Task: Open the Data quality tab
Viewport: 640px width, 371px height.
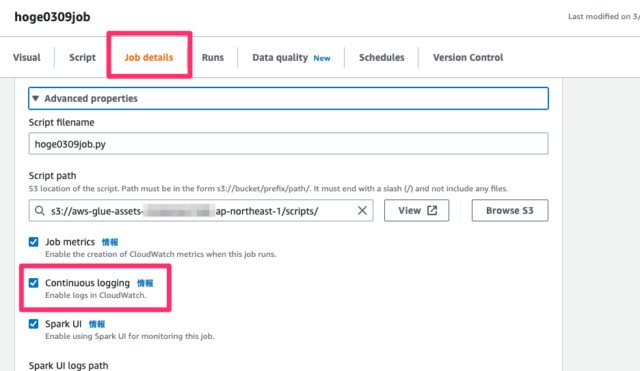Action: pos(291,58)
